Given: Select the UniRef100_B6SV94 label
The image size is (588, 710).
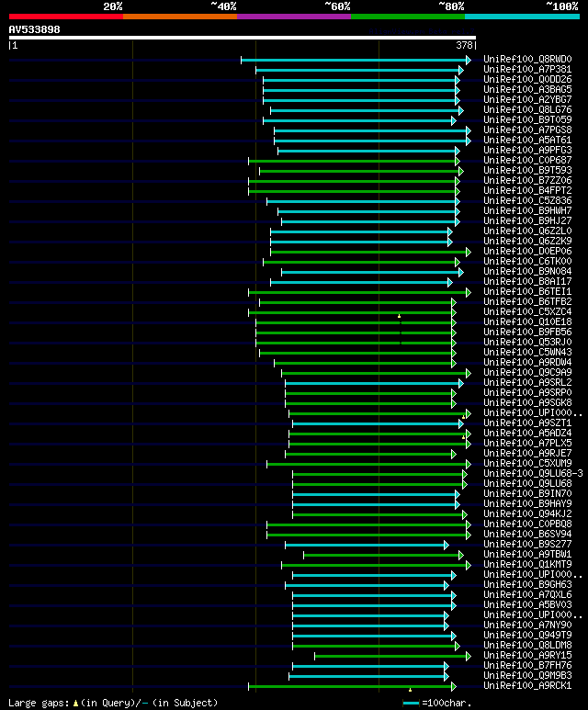Looking at the screenshot, I should coord(527,535).
